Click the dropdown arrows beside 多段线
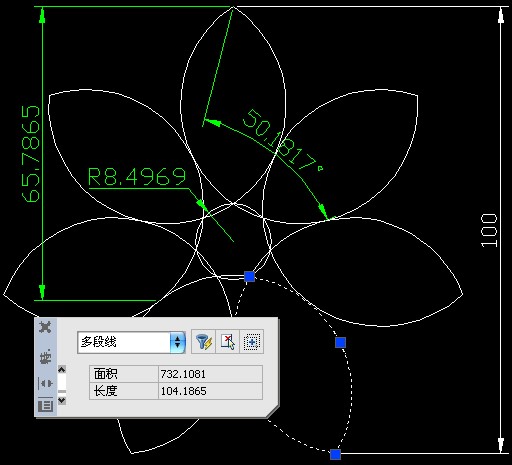The image size is (512, 465). click(x=177, y=342)
